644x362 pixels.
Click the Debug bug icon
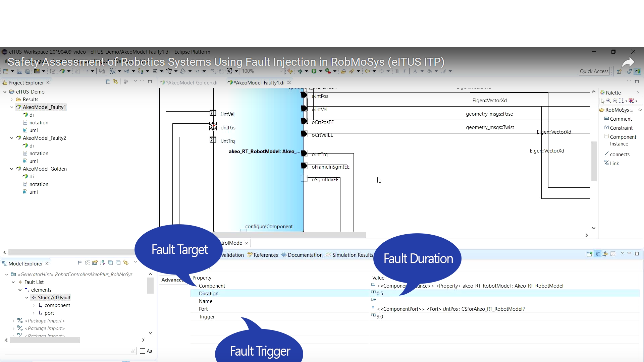[x=300, y=71]
